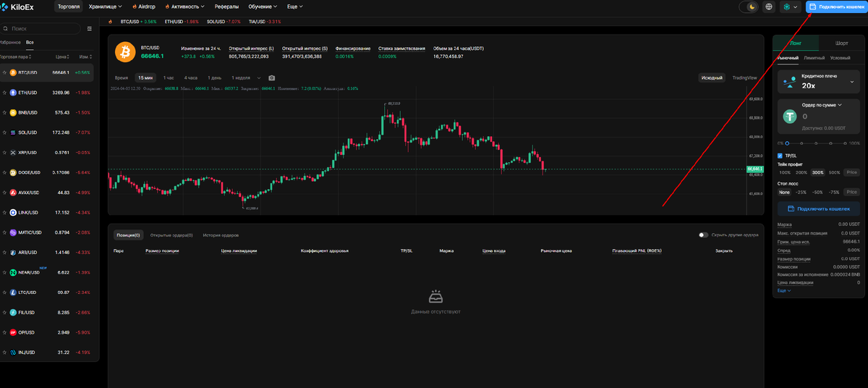
Task: Expand Еще details in order summary
Action: pos(784,290)
